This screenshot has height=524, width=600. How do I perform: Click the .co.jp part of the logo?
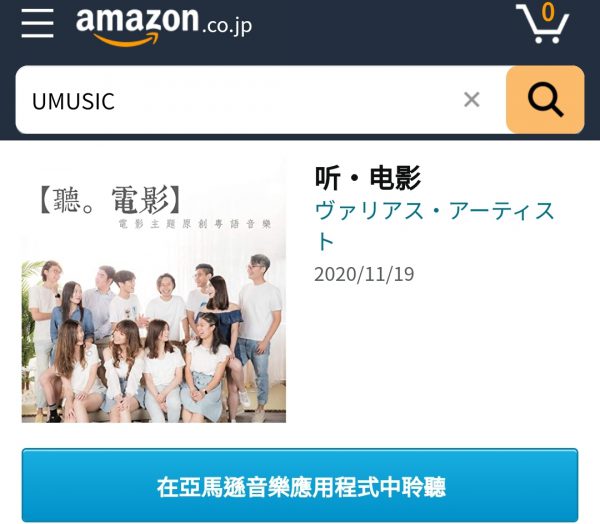(227, 26)
